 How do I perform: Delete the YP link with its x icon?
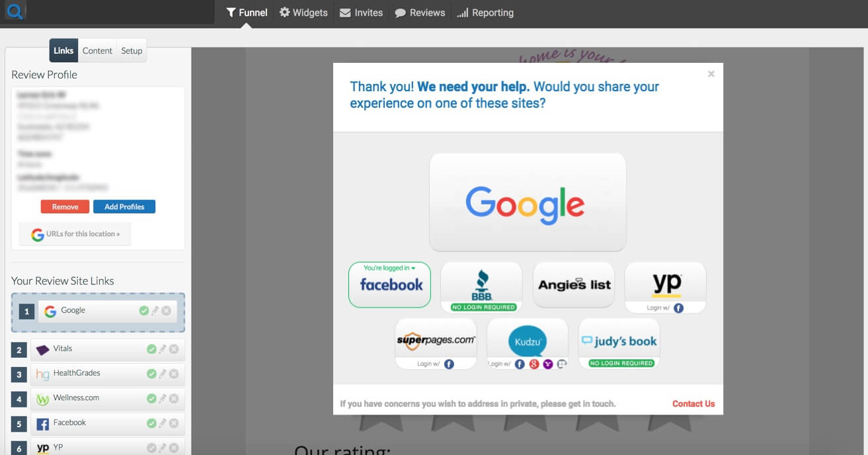click(x=174, y=448)
